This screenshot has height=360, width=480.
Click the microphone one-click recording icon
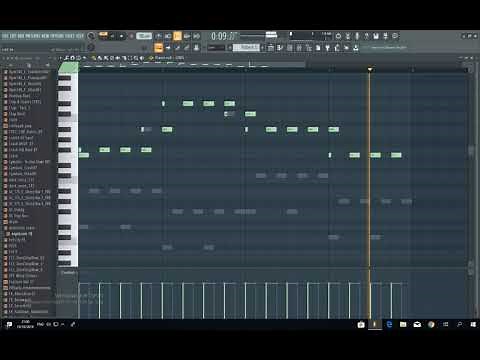357,36
